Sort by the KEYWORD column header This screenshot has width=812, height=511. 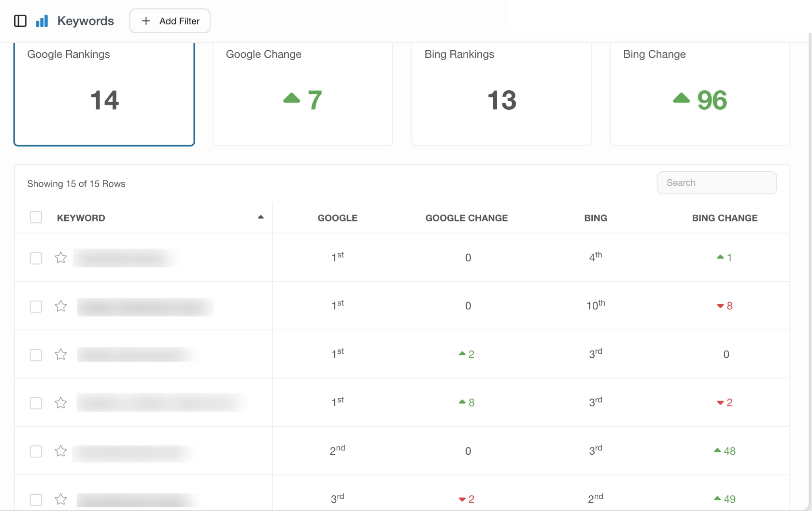coord(81,218)
